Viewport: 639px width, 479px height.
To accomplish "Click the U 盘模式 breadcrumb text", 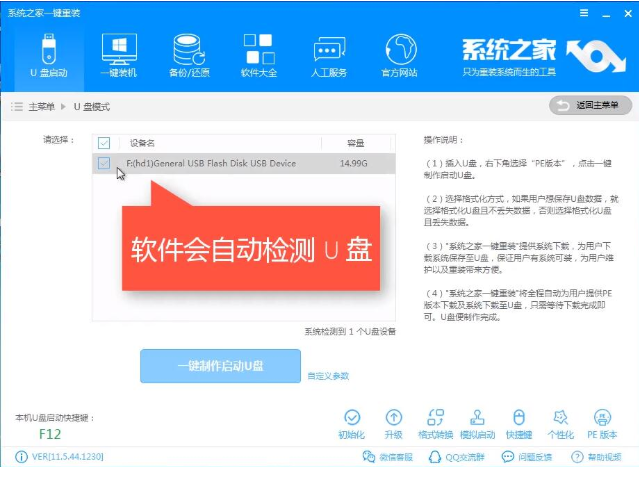I will 92,107.
